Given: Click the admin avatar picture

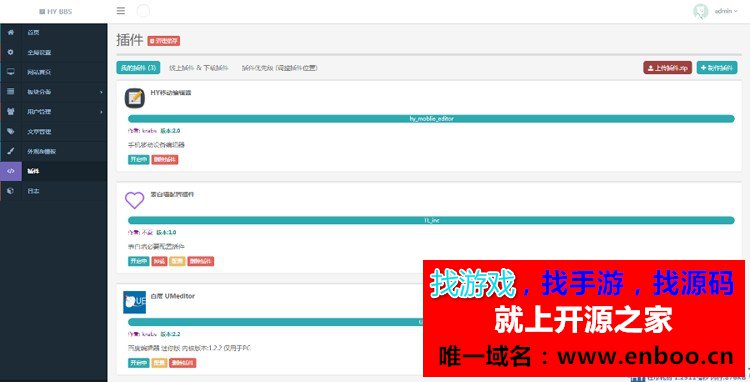Looking at the screenshot, I should pos(700,11).
